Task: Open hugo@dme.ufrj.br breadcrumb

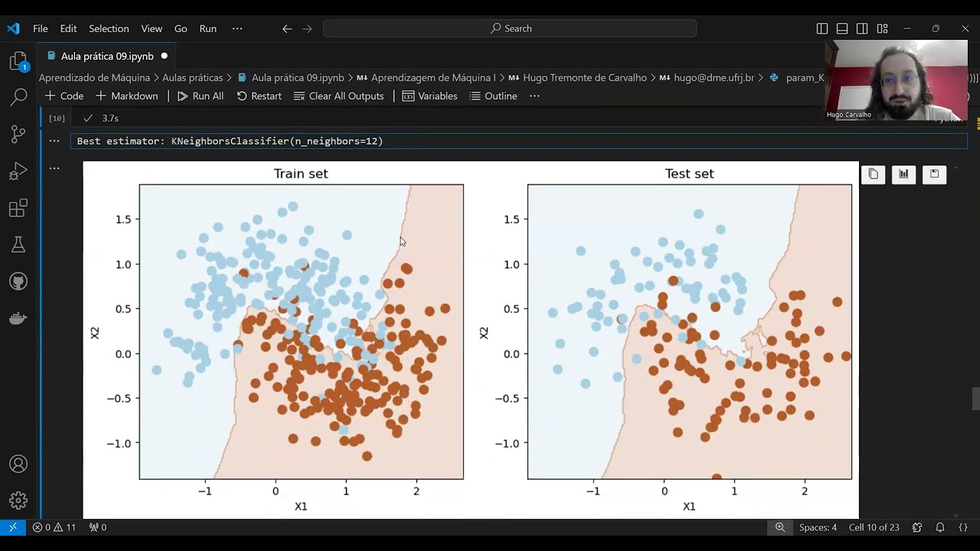Action: [x=707, y=77]
